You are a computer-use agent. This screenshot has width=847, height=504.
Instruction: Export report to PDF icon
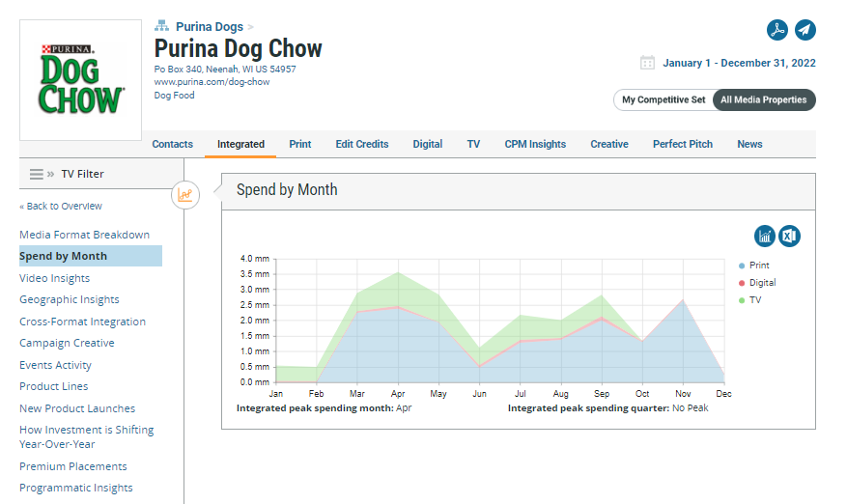click(x=777, y=30)
